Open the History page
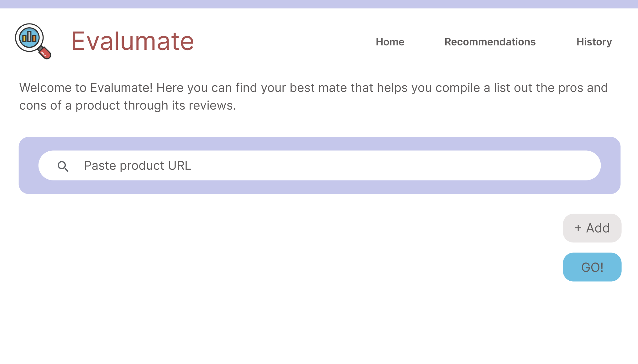Screen dimensions: 638x364 [594, 42]
